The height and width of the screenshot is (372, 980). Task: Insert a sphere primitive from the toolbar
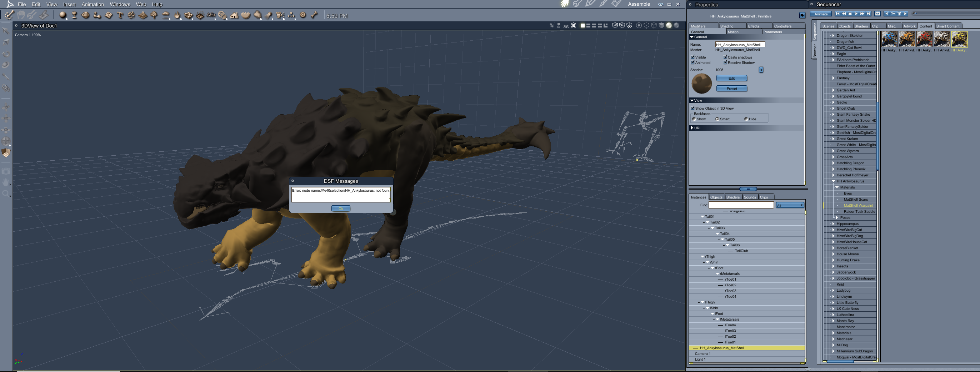click(63, 15)
